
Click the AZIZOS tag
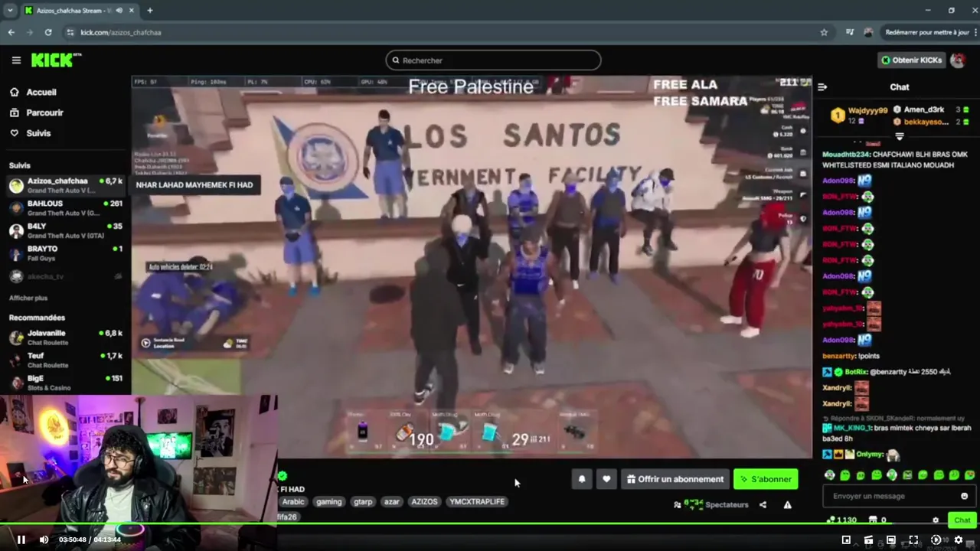click(x=424, y=502)
